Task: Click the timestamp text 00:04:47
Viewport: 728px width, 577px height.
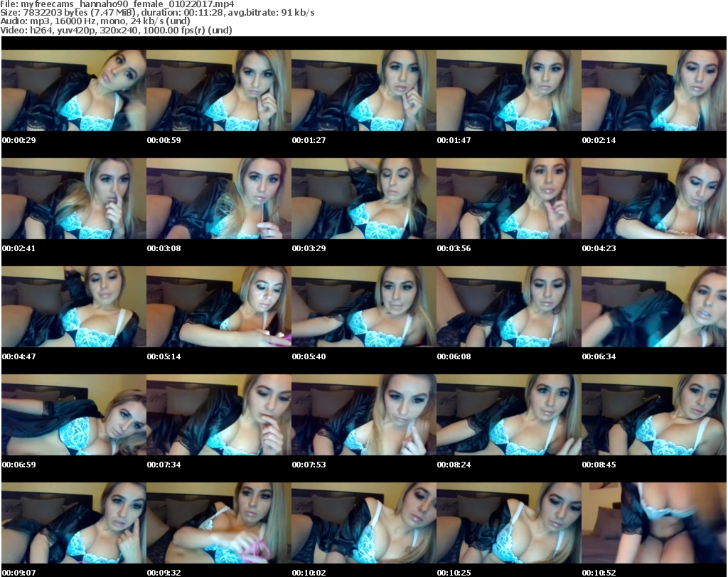Action: pyautogui.click(x=18, y=356)
